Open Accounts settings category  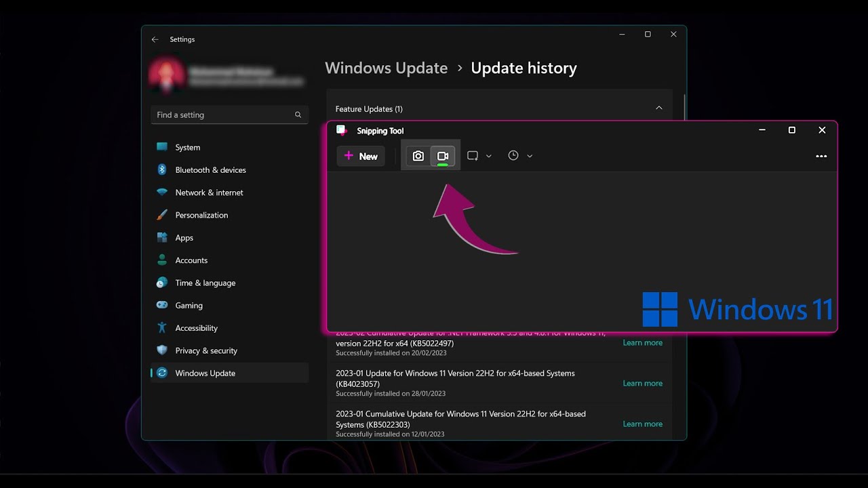pyautogui.click(x=229, y=260)
